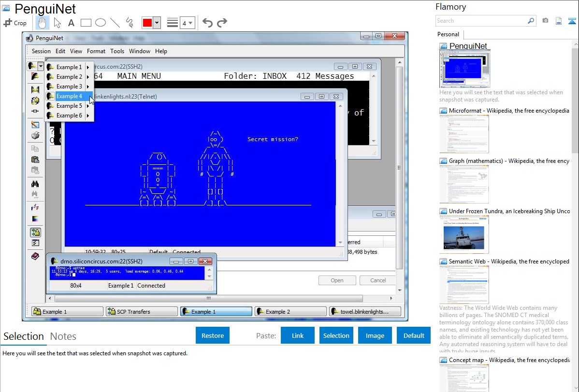Click the page icon beside the camera
This screenshot has height=392, width=579.
pyautogui.click(x=559, y=21)
